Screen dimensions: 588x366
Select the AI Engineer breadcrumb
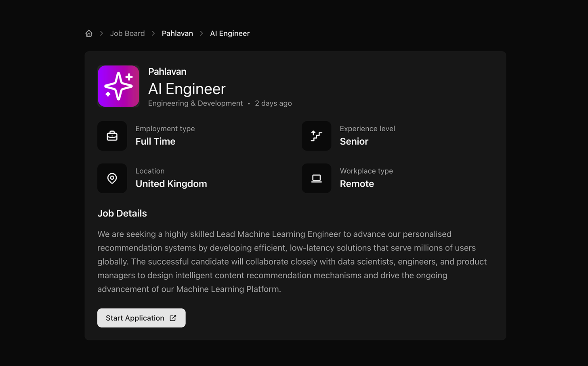(x=230, y=34)
